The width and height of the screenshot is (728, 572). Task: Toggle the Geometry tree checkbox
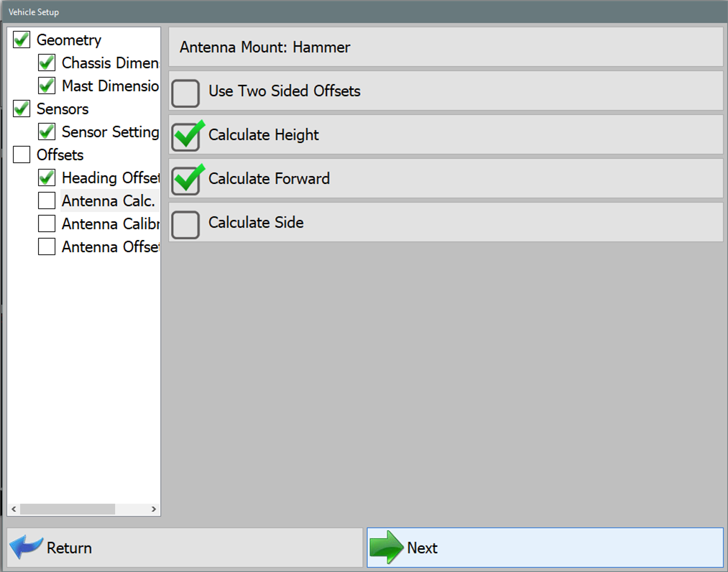(22, 40)
